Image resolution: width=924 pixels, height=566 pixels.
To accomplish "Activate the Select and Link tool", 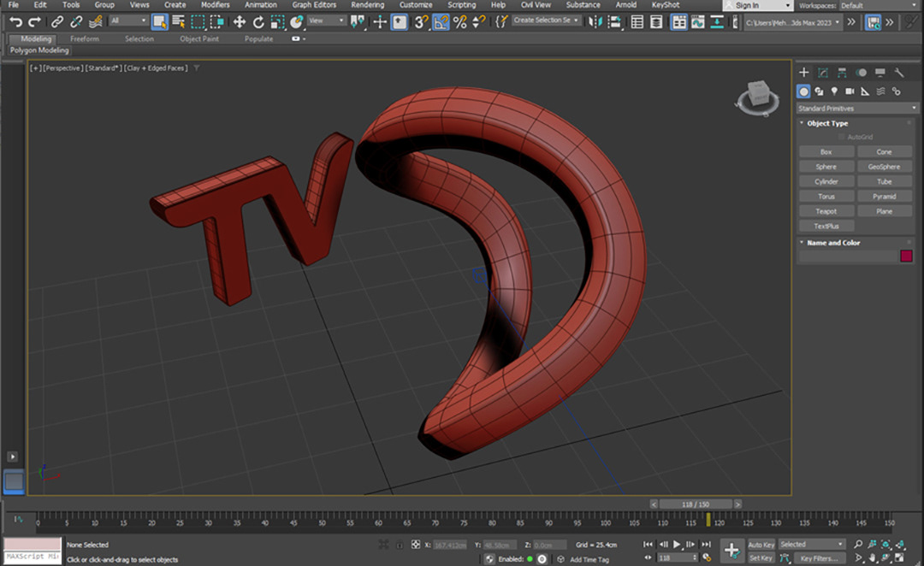I will (56, 22).
